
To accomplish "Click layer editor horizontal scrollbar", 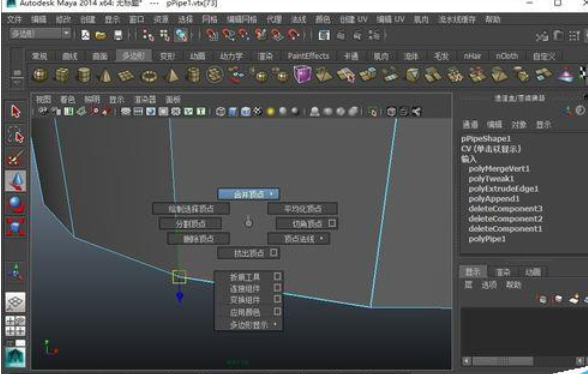I will coord(502,361).
